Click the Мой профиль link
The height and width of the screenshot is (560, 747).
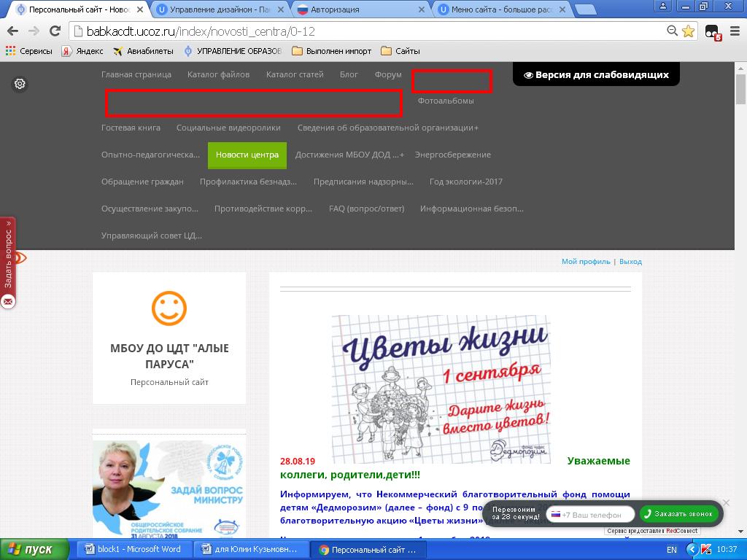click(x=586, y=262)
